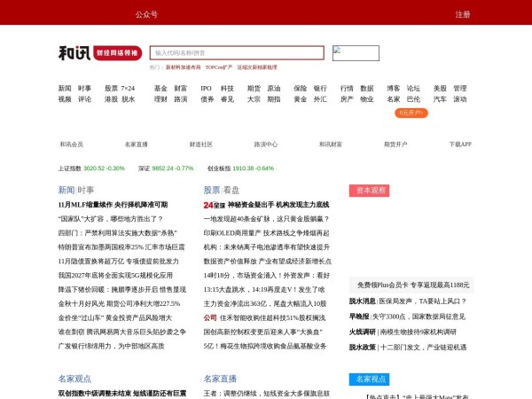Click the orange 0元开户 badge
This screenshot has height=399, width=532.
(412, 113)
